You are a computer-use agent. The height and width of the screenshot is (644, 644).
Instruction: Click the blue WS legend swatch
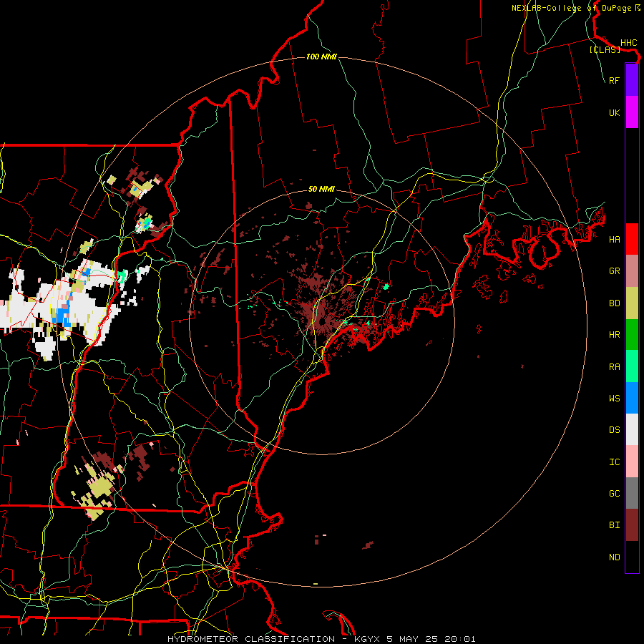632,398
